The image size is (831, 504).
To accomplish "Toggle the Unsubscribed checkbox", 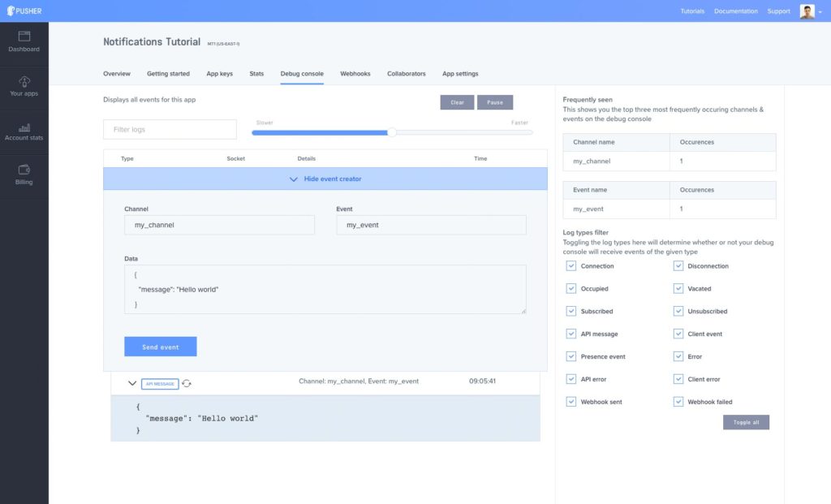I will click(x=678, y=311).
